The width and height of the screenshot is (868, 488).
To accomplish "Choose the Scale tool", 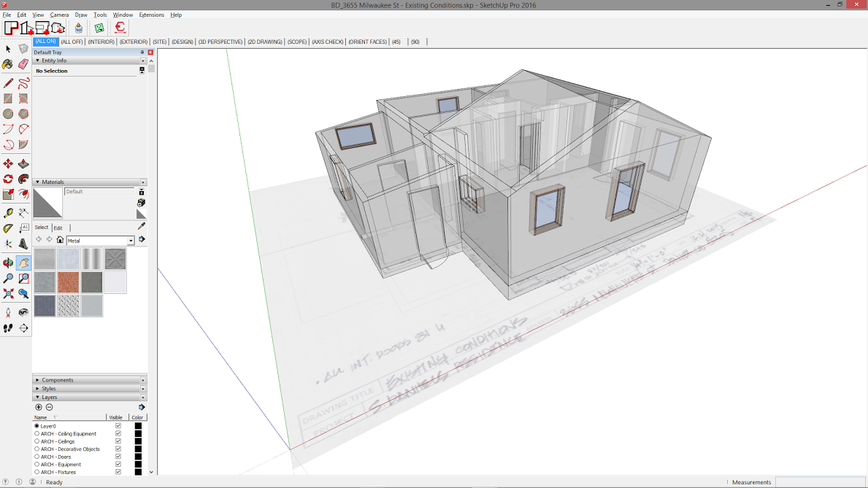I will pyautogui.click(x=8, y=194).
